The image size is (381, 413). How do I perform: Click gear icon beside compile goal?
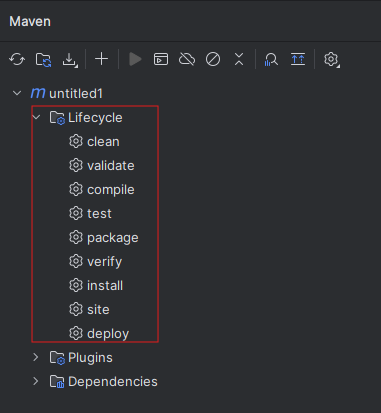tap(76, 189)
